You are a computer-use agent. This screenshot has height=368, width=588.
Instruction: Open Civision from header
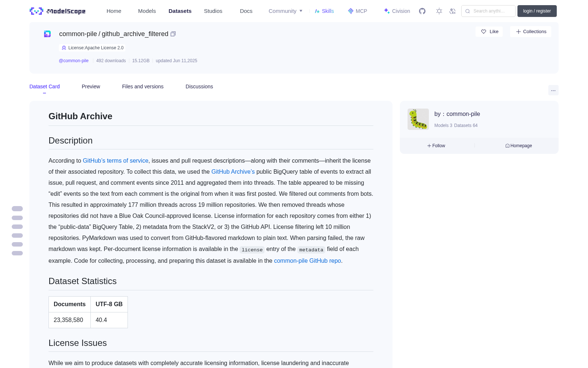coord(397,11)
